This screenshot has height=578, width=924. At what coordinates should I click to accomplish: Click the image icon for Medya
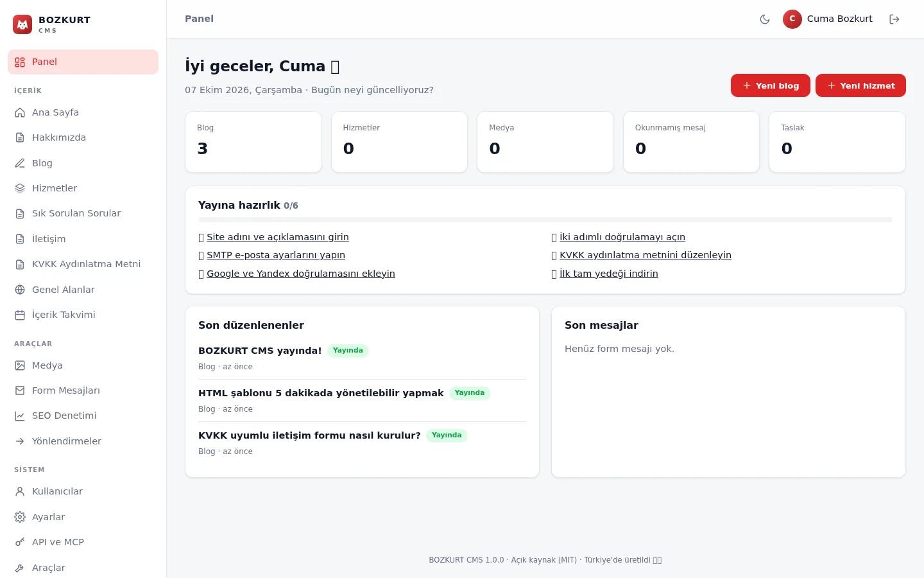tap(20, 365)
